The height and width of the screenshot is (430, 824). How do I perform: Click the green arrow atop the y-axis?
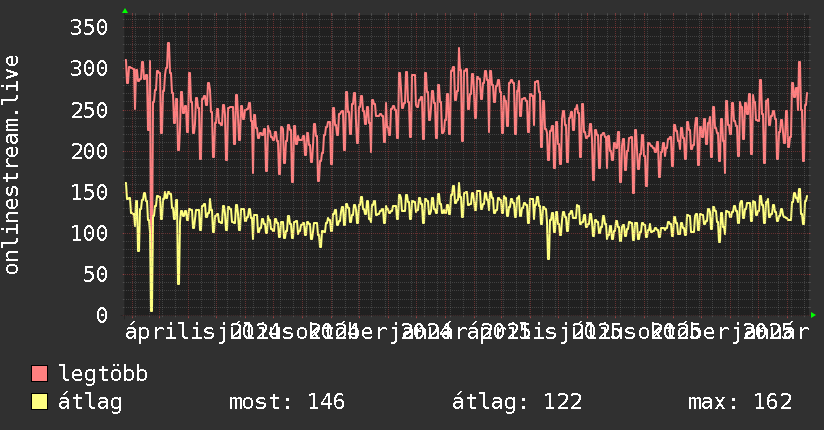[125, 11]
